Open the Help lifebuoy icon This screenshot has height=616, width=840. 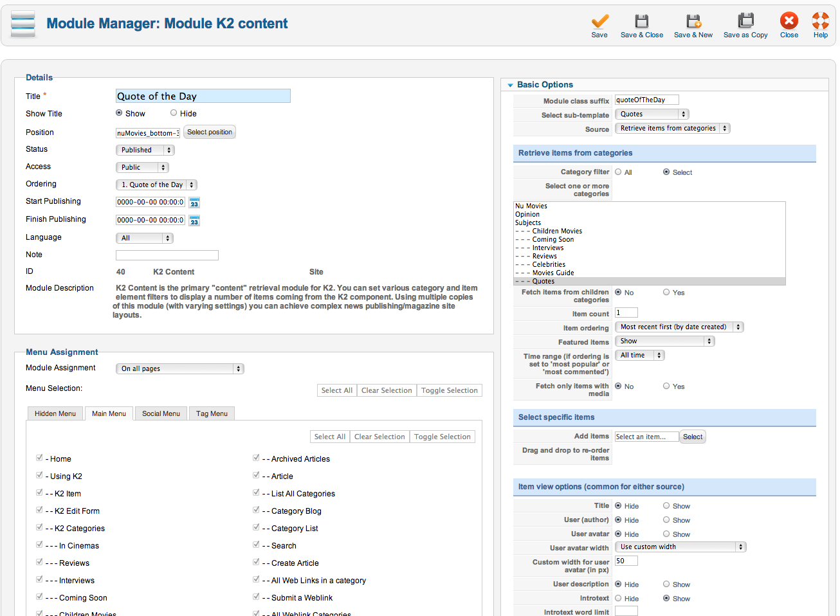pyautogui.click(x=821, y=21)
